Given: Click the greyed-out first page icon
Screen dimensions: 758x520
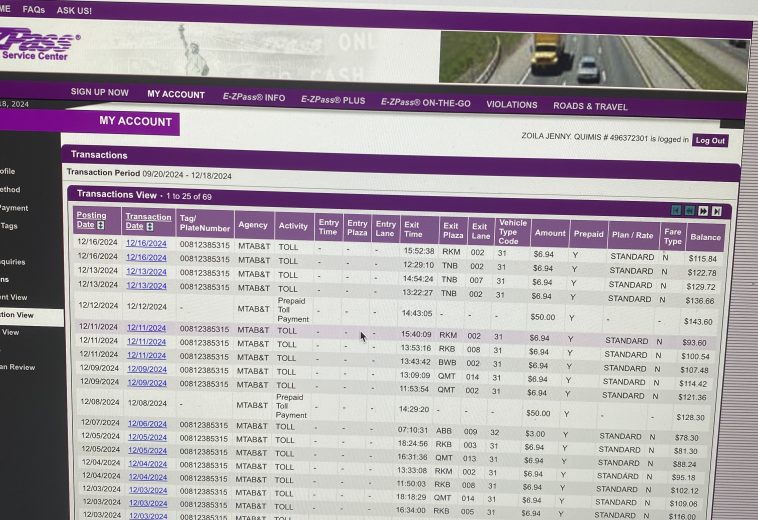Looking at the screenshot, I should [x=676, y=210].
